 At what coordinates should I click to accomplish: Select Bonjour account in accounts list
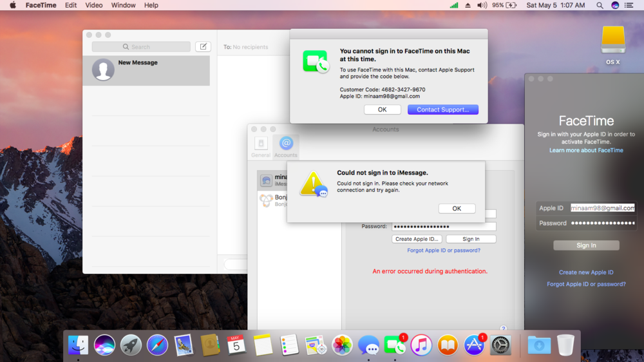point(273,200)
